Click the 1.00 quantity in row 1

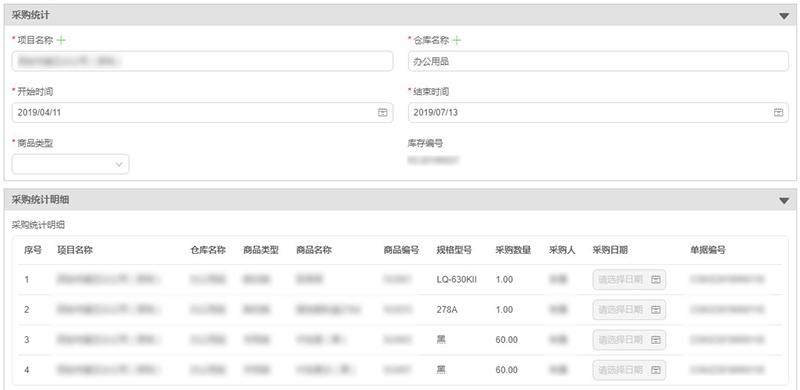pyautogui.click(x=504, y=280)
